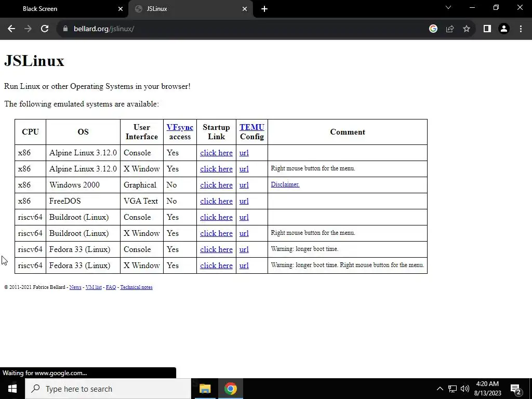This screenshot has width=532, height=399.
Task: Show hidden system tray icons
Action: tap(440, 389)
